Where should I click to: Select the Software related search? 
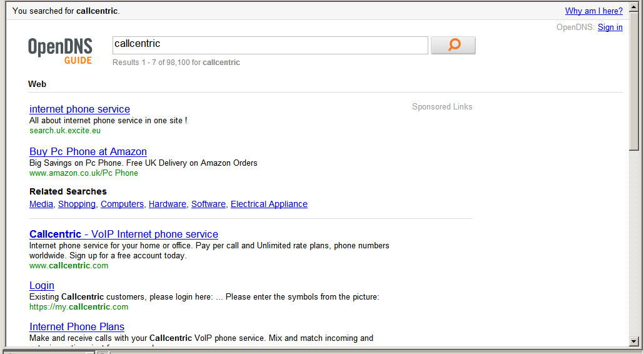(x=208, y=204)
